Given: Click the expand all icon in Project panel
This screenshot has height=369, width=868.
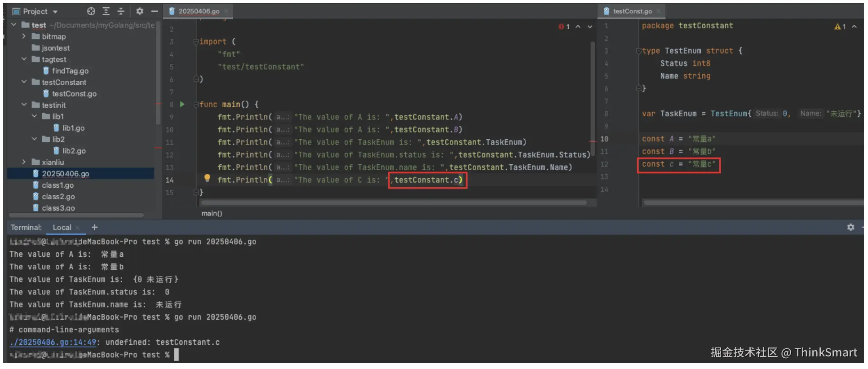Looking at the screenshot, I should pyautogui.click(x=106, y=11).
